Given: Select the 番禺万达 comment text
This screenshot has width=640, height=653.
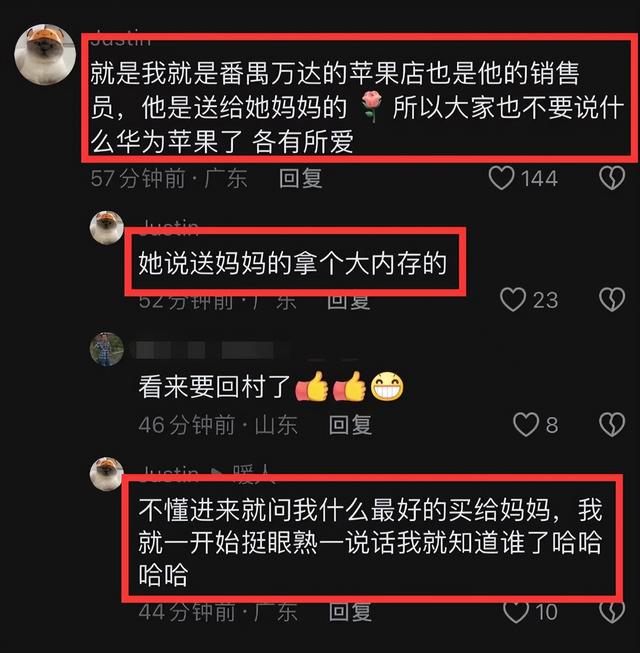Looking at the screenshot, I should point(357,107).
